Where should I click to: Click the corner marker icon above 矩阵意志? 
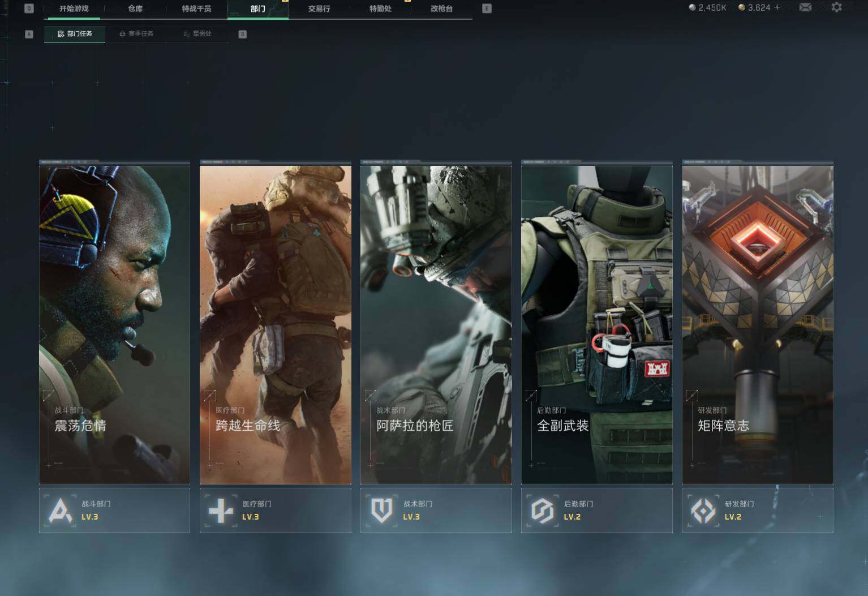point(692,395)
